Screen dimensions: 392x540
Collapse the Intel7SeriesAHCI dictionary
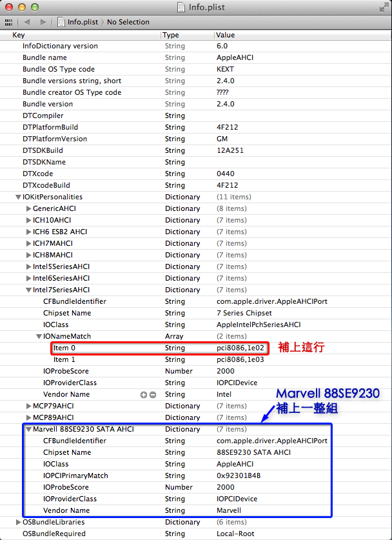pyautogui.click(x=28, y=290)
